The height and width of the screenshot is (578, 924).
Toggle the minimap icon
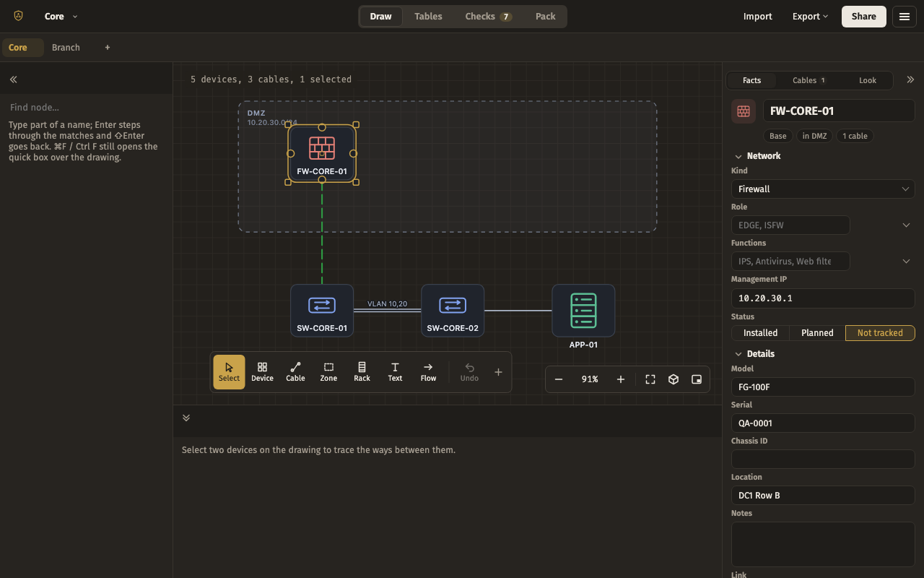(x=697, y=379)
